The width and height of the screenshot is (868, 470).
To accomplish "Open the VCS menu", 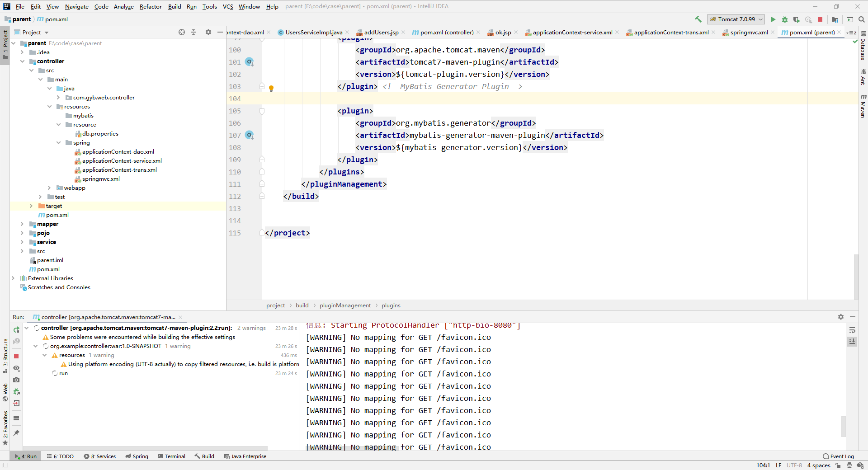I will point(228,6).
